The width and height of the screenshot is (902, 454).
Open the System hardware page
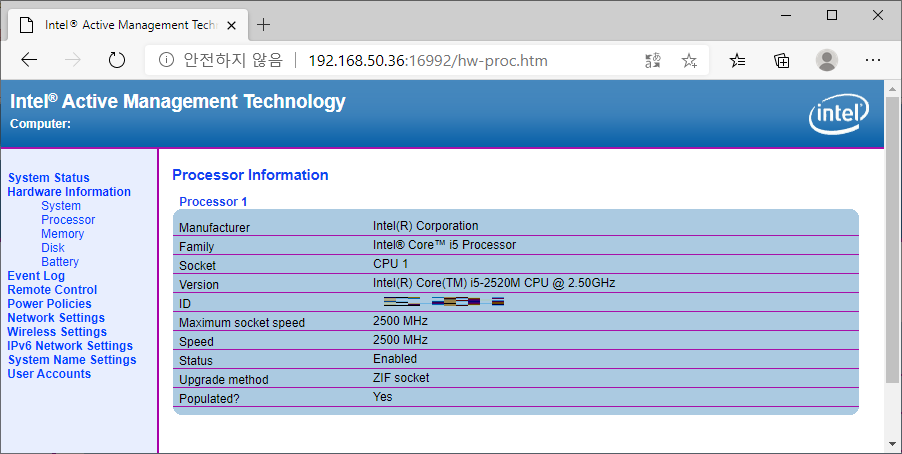pyautogui.click(x=61, y=205)
